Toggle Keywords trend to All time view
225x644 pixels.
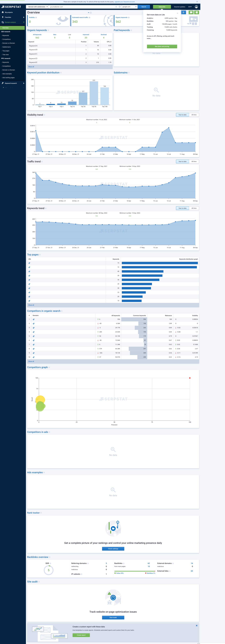(194, 208)
